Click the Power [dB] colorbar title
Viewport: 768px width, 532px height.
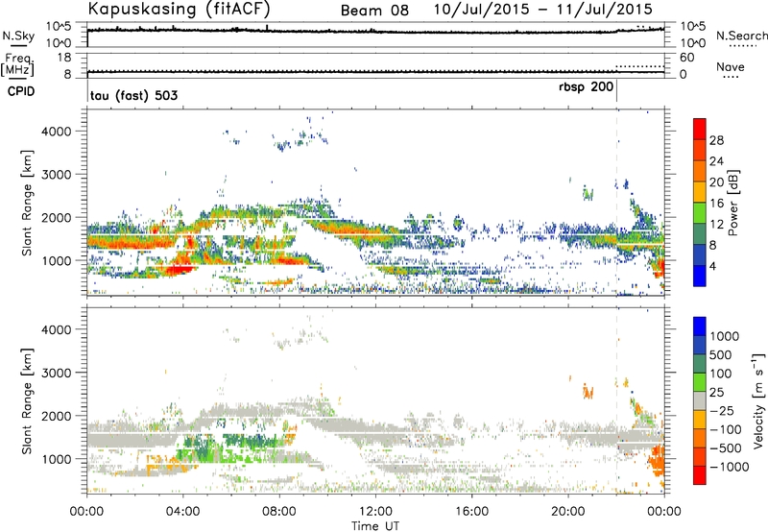[x=732, y=203]
